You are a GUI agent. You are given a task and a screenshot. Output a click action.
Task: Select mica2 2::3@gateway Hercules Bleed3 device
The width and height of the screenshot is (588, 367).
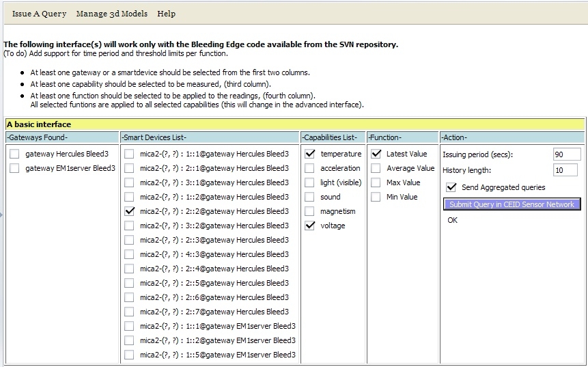pos(129,240)
